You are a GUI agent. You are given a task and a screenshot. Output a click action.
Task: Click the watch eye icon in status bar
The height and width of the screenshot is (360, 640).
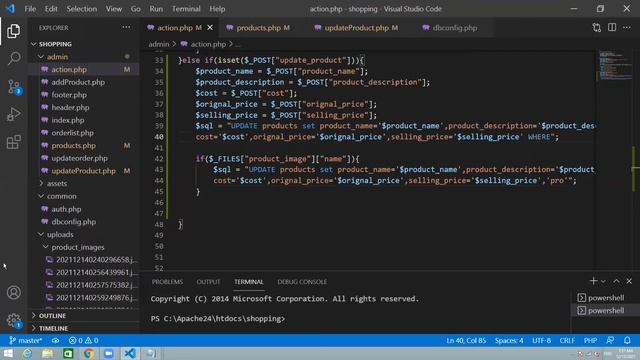click(55, 340)
